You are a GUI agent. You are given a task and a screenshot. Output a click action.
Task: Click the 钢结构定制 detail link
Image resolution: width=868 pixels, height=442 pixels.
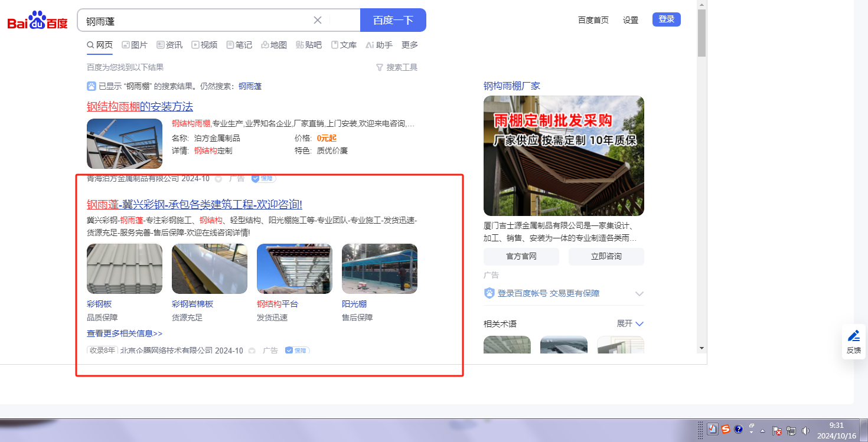tap(213, 150)
